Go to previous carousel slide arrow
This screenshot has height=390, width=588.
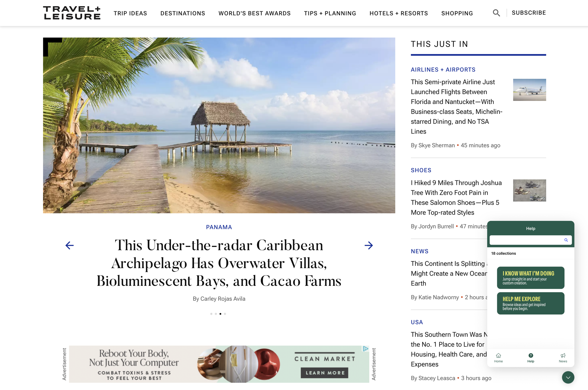[70, 246]
